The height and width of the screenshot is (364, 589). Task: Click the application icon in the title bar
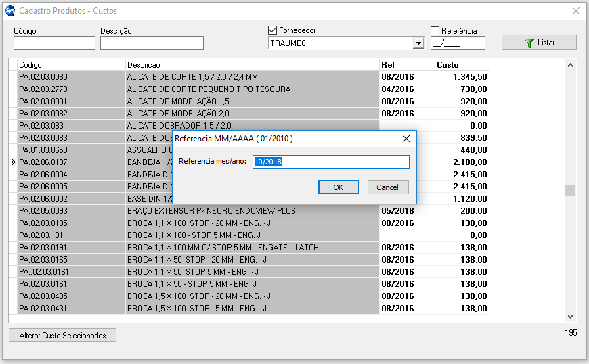[x=10, y=11]
